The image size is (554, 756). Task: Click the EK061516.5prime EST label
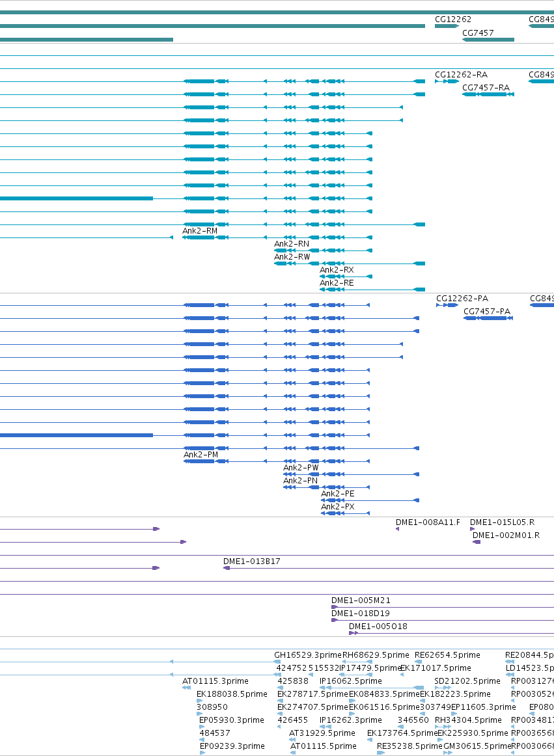[384, 707]
